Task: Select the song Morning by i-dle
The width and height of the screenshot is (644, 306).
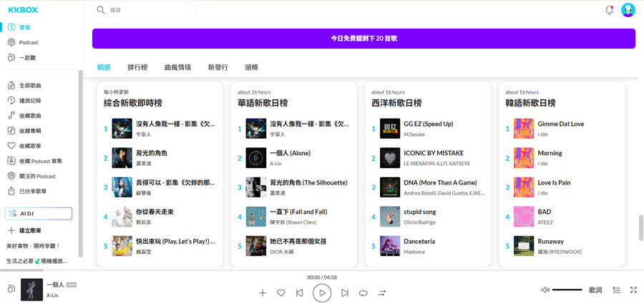Action: pyautogui.click(x=550, y=153)
